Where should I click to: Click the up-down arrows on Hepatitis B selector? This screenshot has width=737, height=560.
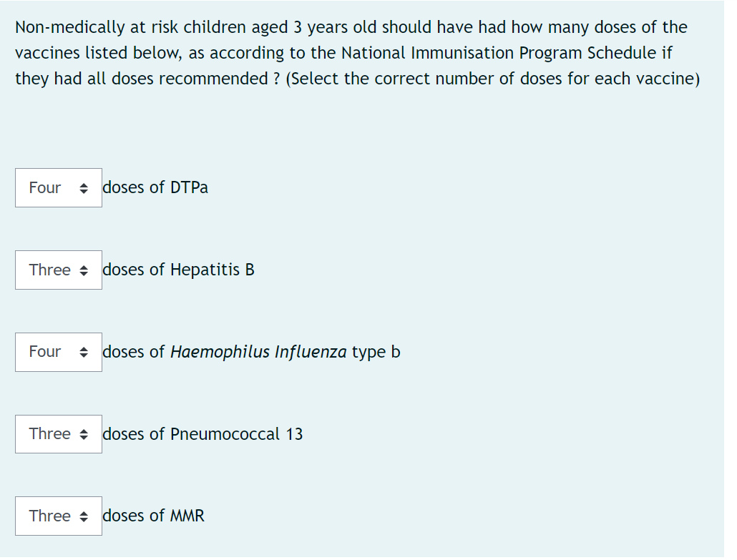pyautogui.click(x=84, y=270)
